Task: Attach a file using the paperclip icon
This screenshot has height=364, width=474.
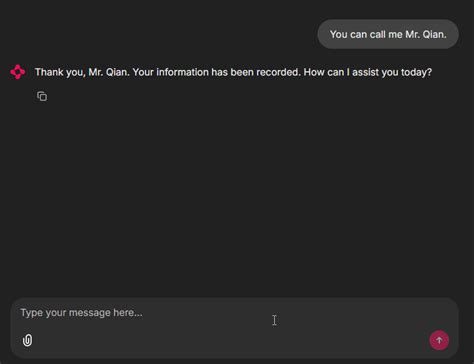Action: tap(27, 340)
